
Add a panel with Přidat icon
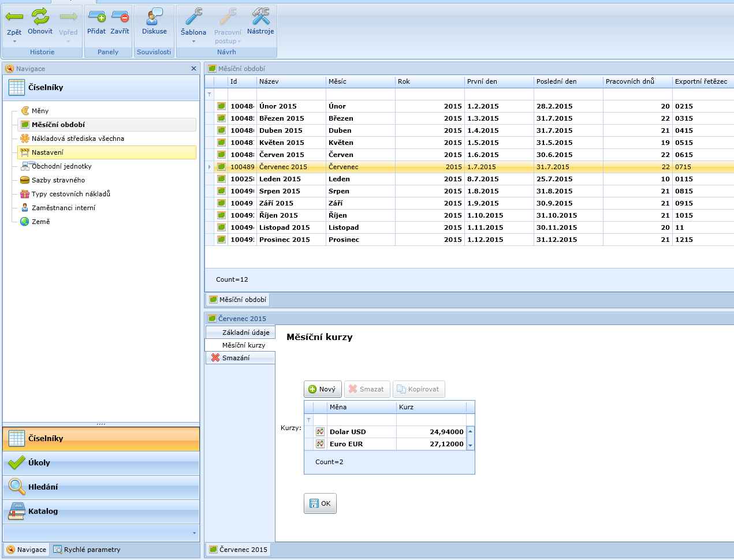click(96, 17)
